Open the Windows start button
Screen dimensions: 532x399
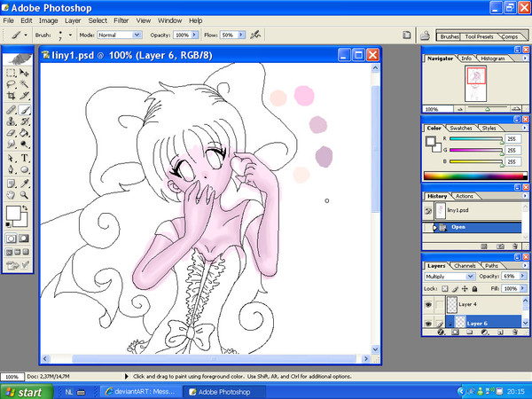coord(27,392)
